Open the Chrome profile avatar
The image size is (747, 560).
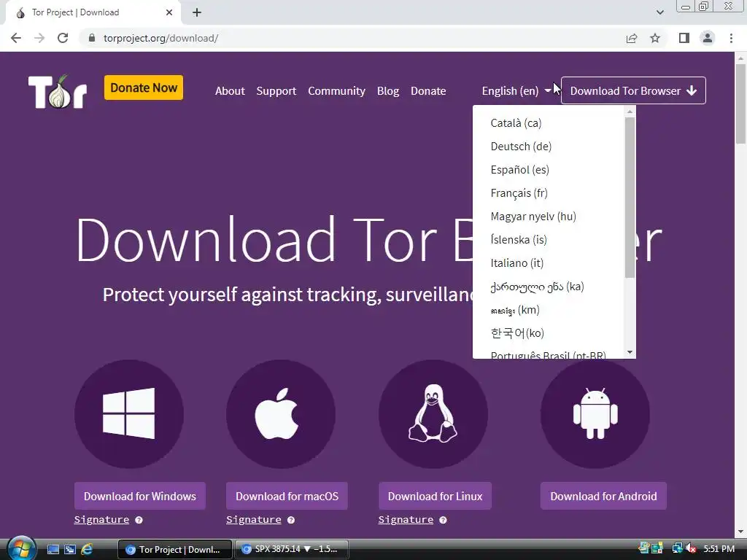(x=708, y=38)
